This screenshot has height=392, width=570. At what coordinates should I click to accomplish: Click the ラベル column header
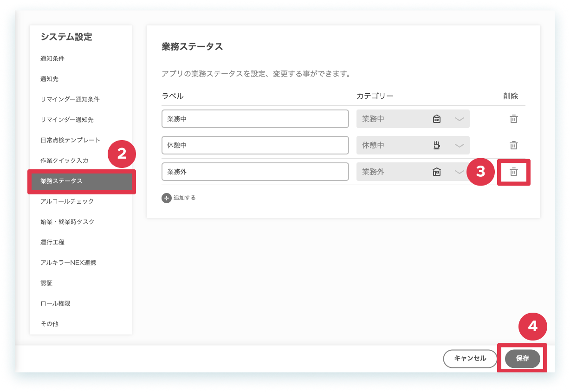coord(173,96)
